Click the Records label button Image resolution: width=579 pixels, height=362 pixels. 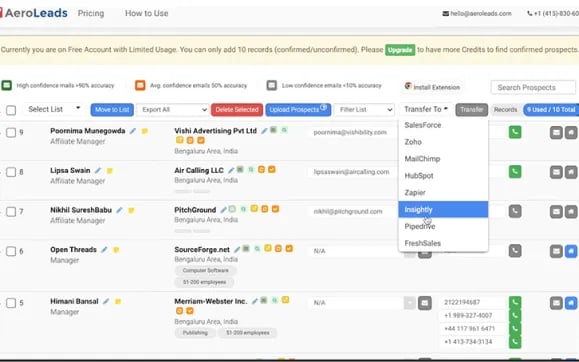click(506, 110)
